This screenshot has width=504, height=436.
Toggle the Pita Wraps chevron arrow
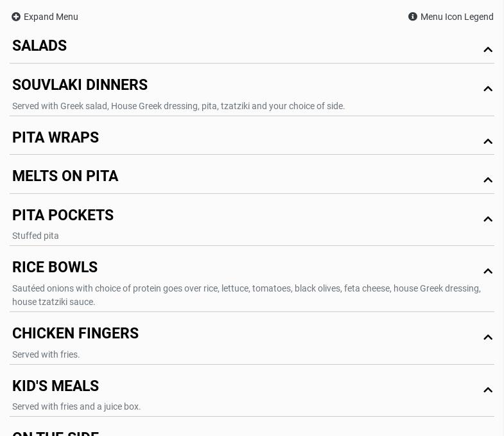(x=488, y=141)
